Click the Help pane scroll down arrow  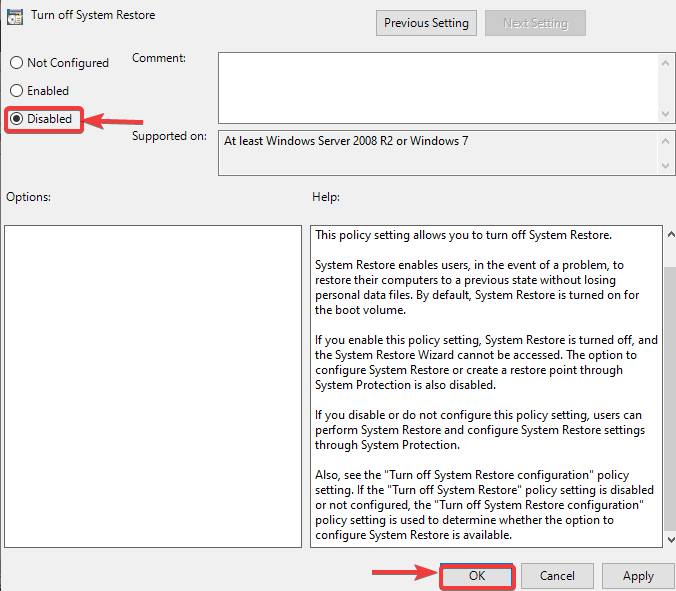pos(670,539)
